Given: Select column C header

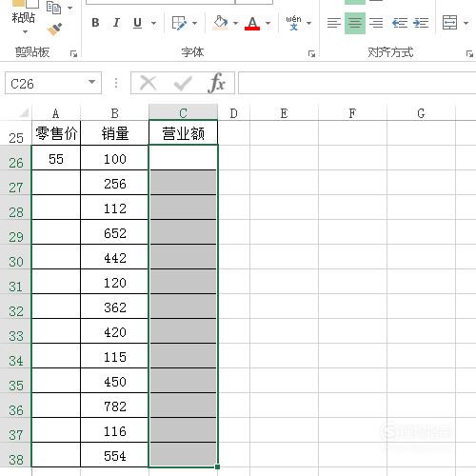Looking at the screenshot, I should point(183,113).
